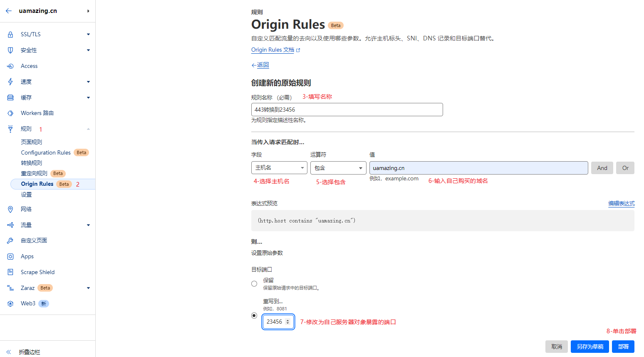Screen dimensions: 644x357
Task: Click the 另存为草稿 button
Action: 590,347
